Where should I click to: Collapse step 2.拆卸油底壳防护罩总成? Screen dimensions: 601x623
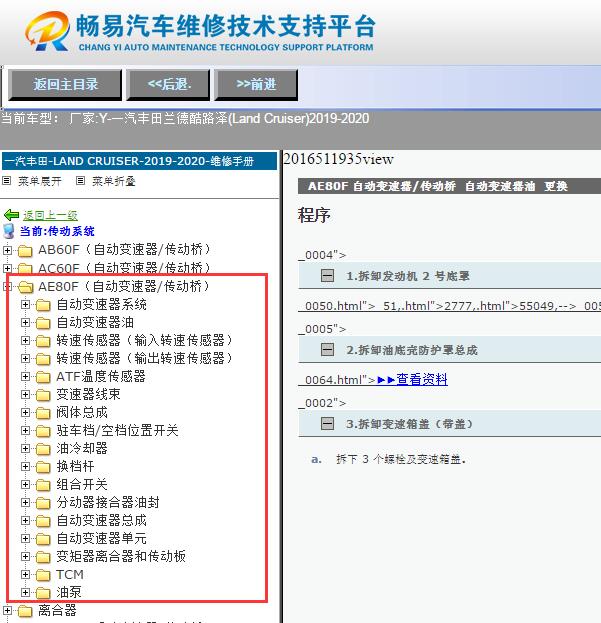tap(327, 350)
